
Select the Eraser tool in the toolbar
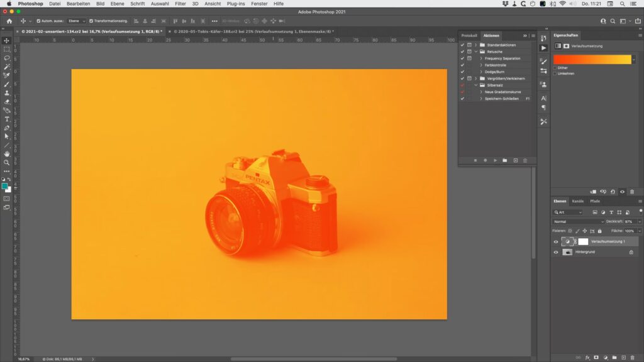7,101
